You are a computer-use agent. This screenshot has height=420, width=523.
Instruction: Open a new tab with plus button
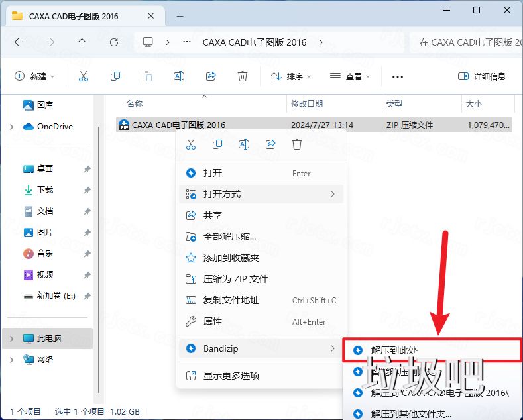180,16
